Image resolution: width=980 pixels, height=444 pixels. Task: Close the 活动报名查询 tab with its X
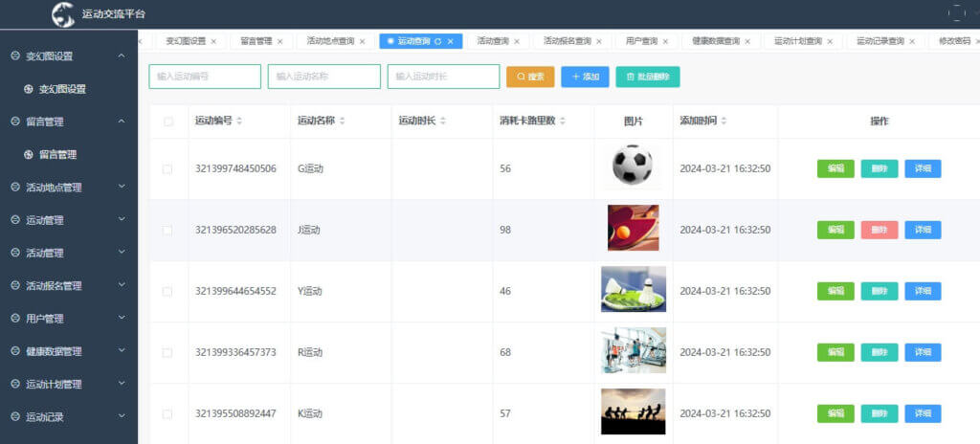(599, 41)
